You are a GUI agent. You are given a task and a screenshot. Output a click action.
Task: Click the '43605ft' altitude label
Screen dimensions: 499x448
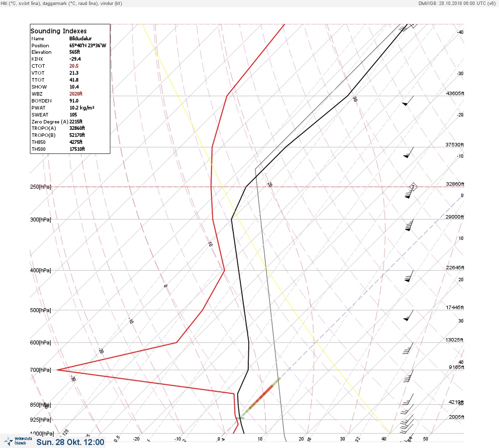[455, 93]
